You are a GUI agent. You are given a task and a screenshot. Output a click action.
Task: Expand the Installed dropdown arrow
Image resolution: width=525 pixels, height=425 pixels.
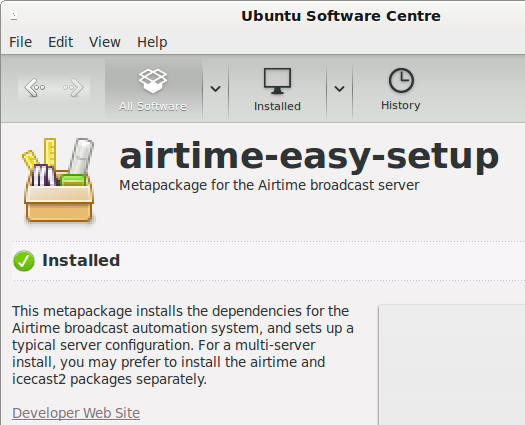tap(340, 88)
